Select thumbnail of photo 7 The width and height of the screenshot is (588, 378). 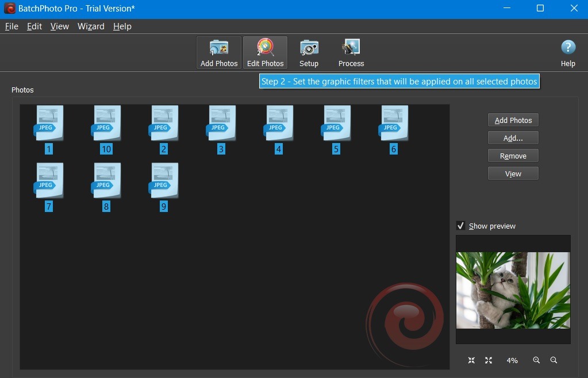[x=48, y=181]
